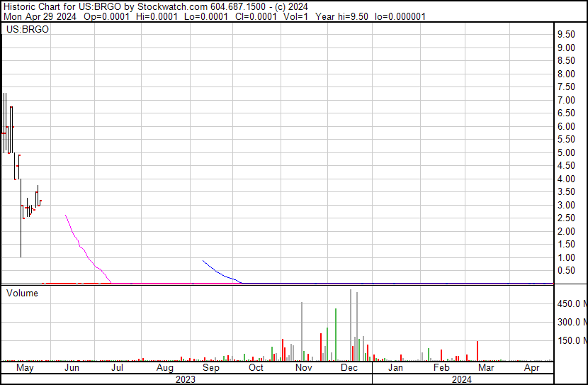The image size is (588, 385).
Task: Click the 300.0 volume axis label
Action: (x=572, y=323)
